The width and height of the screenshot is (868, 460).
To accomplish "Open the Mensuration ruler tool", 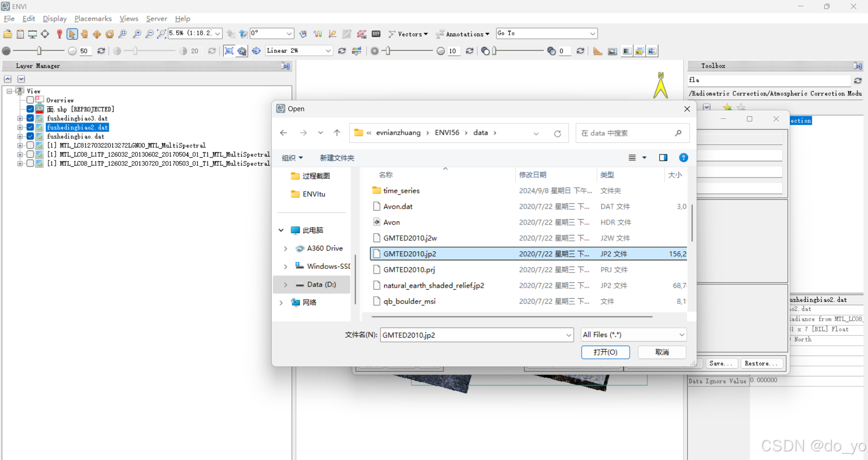I will coord(598,51).
